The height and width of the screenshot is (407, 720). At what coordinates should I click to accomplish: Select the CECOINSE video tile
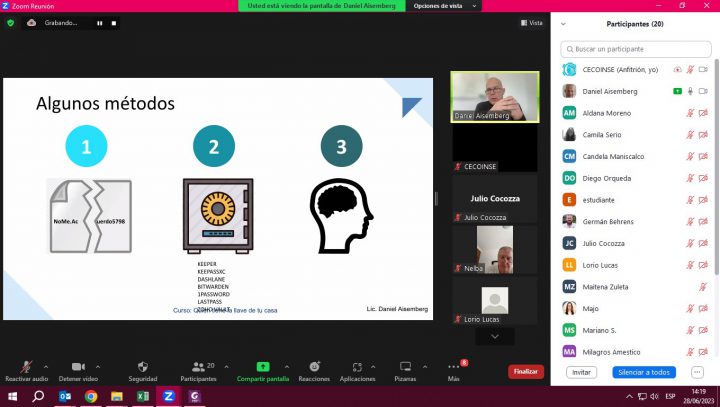(495, 148)
